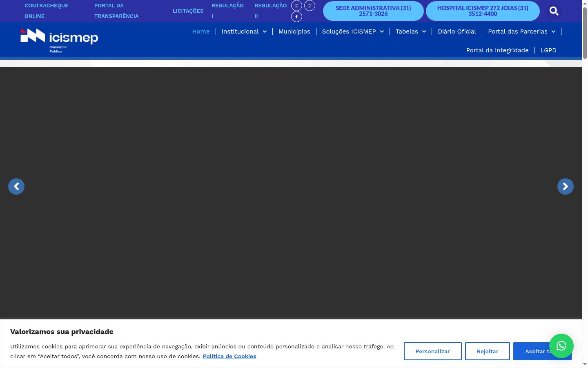This screenshot has height=368, width=588.
Task: Click the scrollbar down arrow
Action: coord(585,364)
